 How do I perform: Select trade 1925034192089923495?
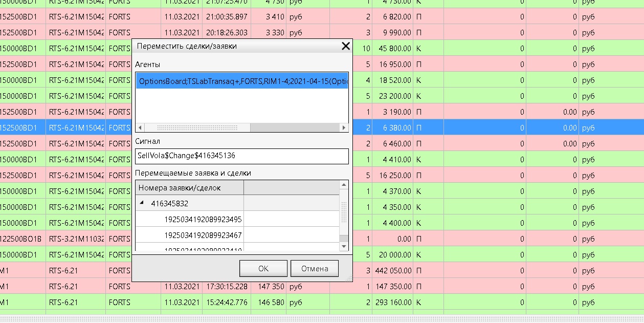click(203, 219)
